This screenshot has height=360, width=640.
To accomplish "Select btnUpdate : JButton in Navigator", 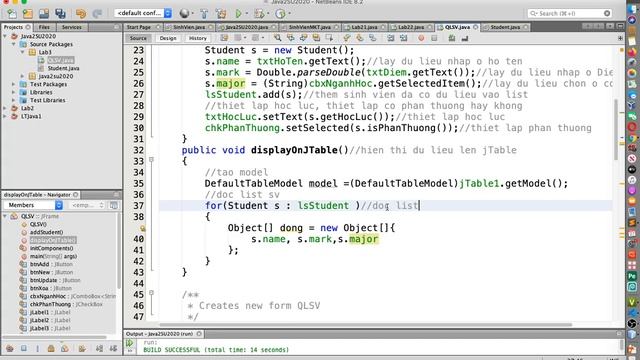I will 55,280.
